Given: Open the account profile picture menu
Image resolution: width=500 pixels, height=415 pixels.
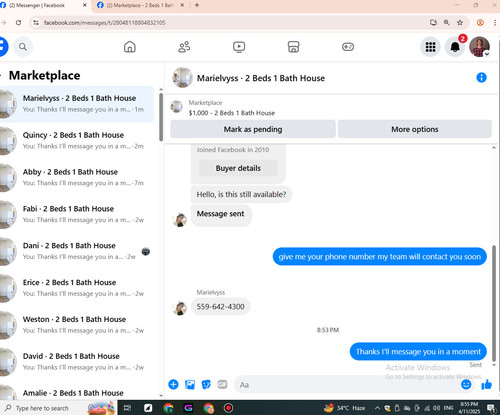Looking at the screenshot, I should click(479, 47).
